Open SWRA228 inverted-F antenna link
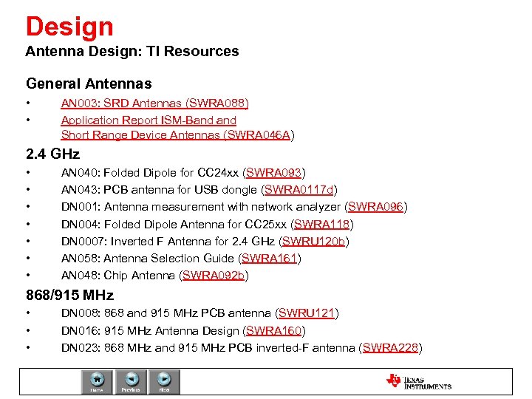Viewport: 532px width, 399px height. click(390, 348)
